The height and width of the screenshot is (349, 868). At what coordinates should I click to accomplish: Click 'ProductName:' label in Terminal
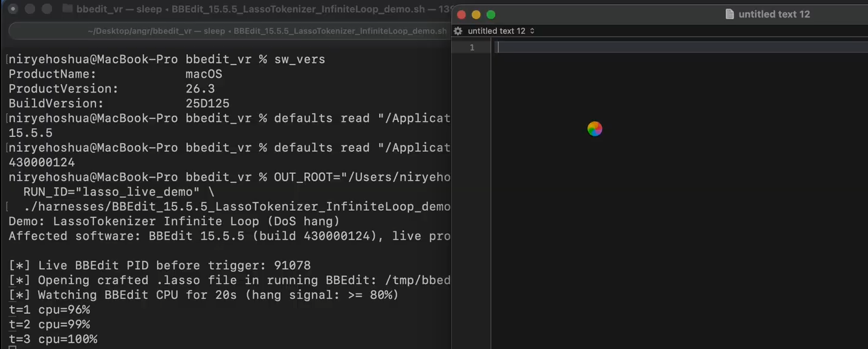pyautogui.click(x=53, y=74)
